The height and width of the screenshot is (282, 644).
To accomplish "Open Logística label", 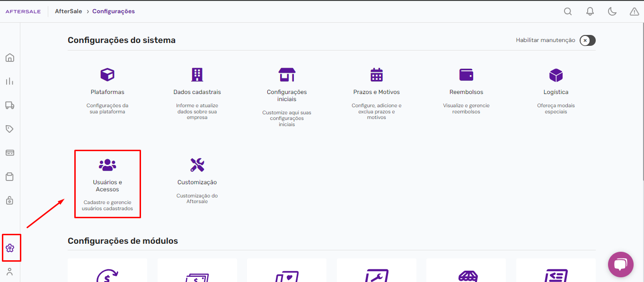I will (x=556, y=92).
